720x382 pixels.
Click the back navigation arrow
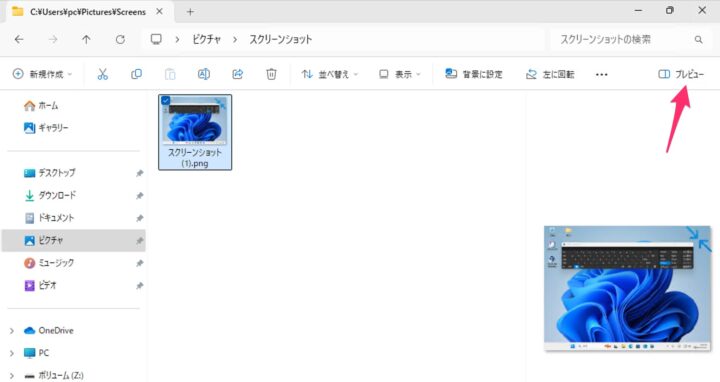click(x=19, y=39)
